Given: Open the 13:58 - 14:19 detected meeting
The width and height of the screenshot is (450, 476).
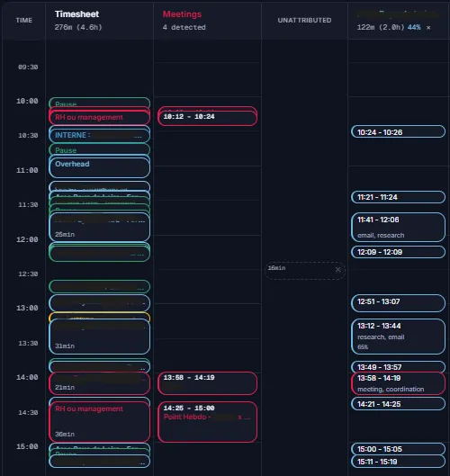Looking at the screenshot, I should [x=207, y=383].
